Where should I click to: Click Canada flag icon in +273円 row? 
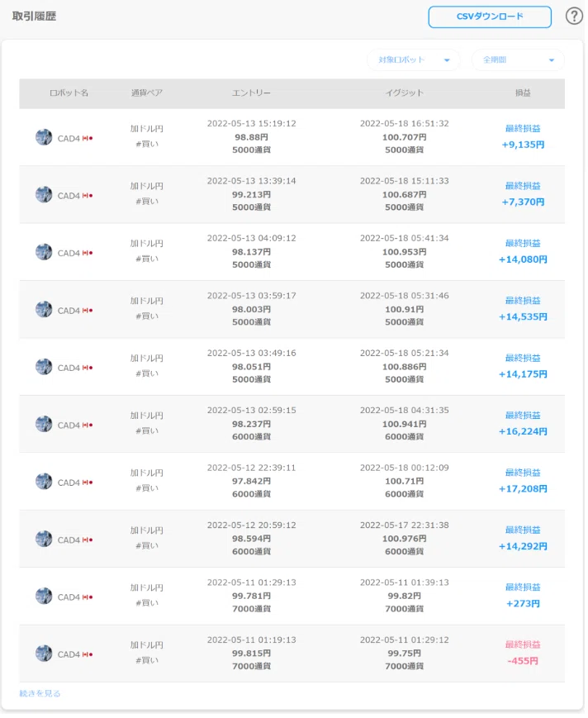88,597
